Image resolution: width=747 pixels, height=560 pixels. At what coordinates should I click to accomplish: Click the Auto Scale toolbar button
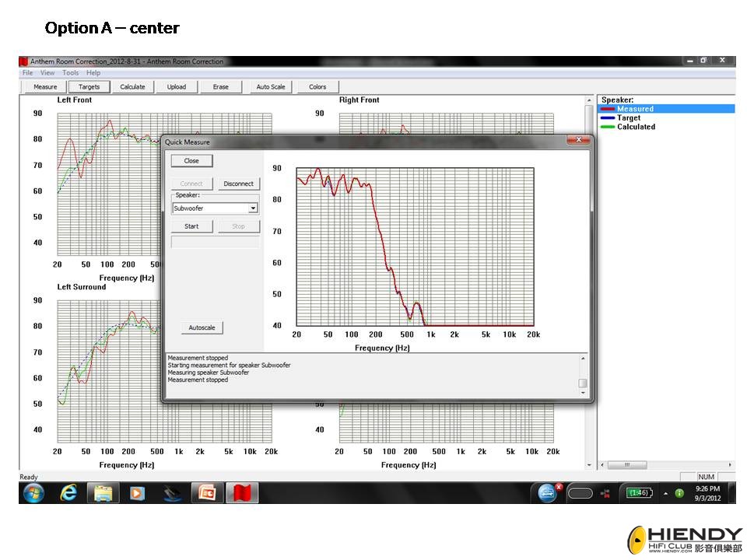(x=271, y=86)
